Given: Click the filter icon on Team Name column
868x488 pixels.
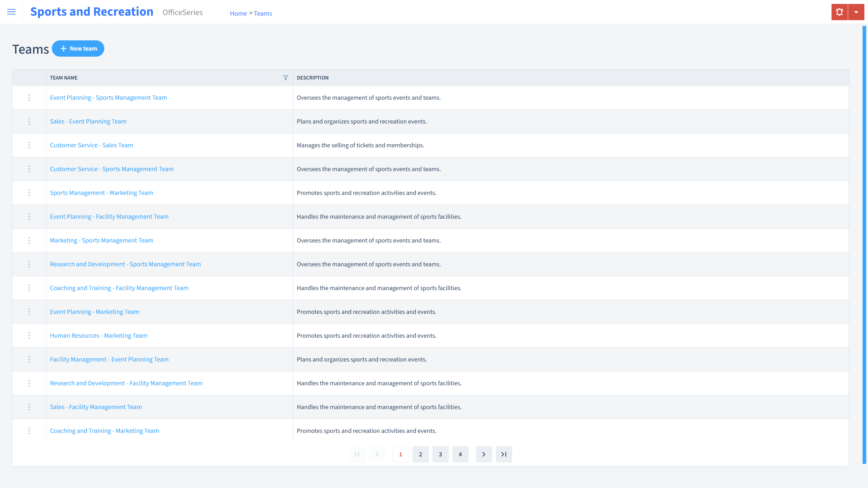Looking at the screenshot, I should pos(285,77).
